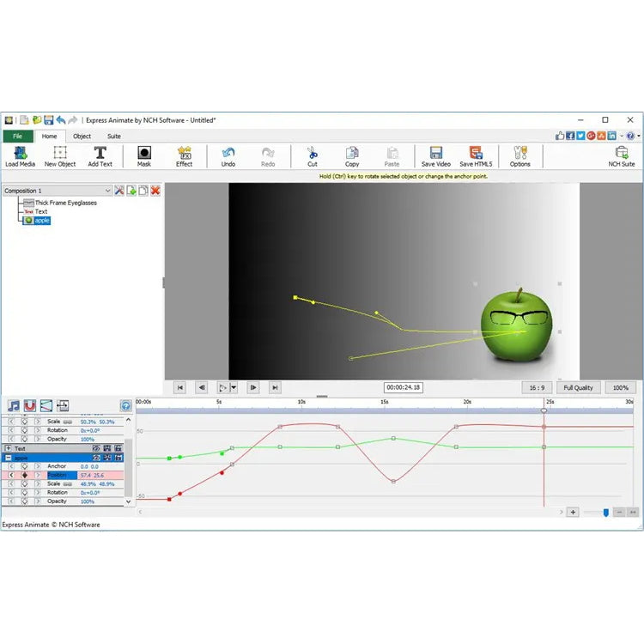Expand the Text layer in timeline
This screenshot has height=644, width=644.
(8, 448)
